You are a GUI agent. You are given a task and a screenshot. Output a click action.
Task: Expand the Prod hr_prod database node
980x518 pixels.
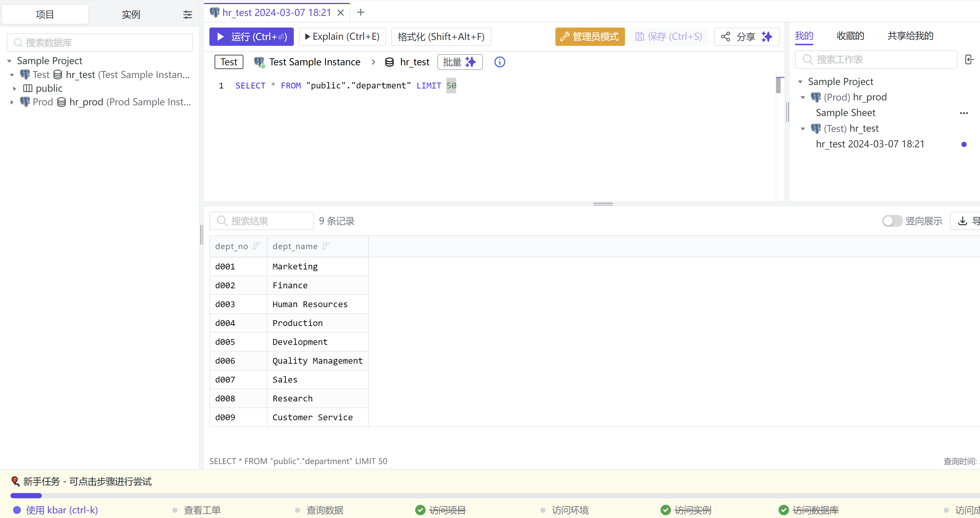[x=12, y=102]
